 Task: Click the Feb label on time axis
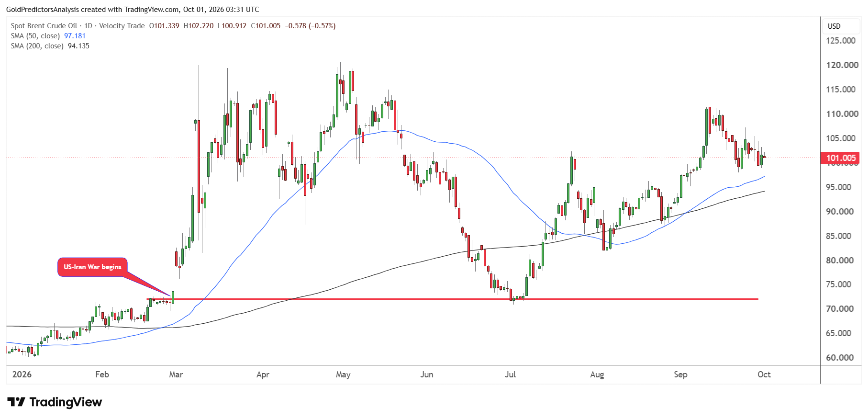click(x=102, y=375)
